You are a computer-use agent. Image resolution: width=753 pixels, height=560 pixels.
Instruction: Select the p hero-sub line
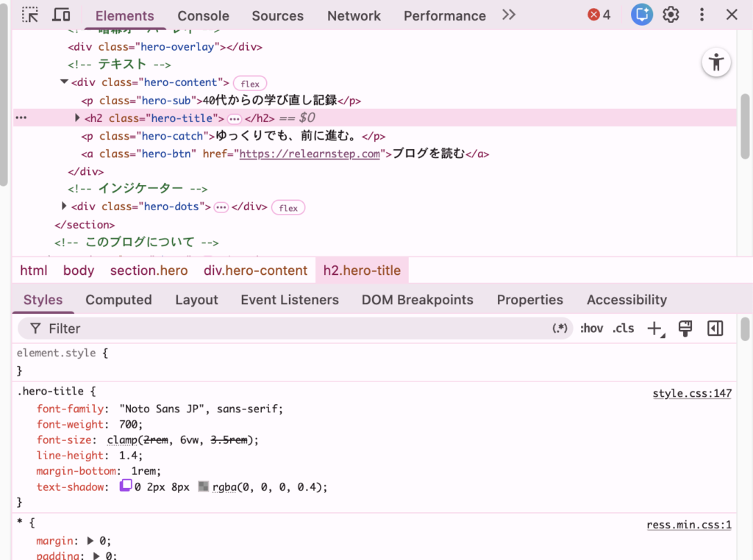[221, 100]
